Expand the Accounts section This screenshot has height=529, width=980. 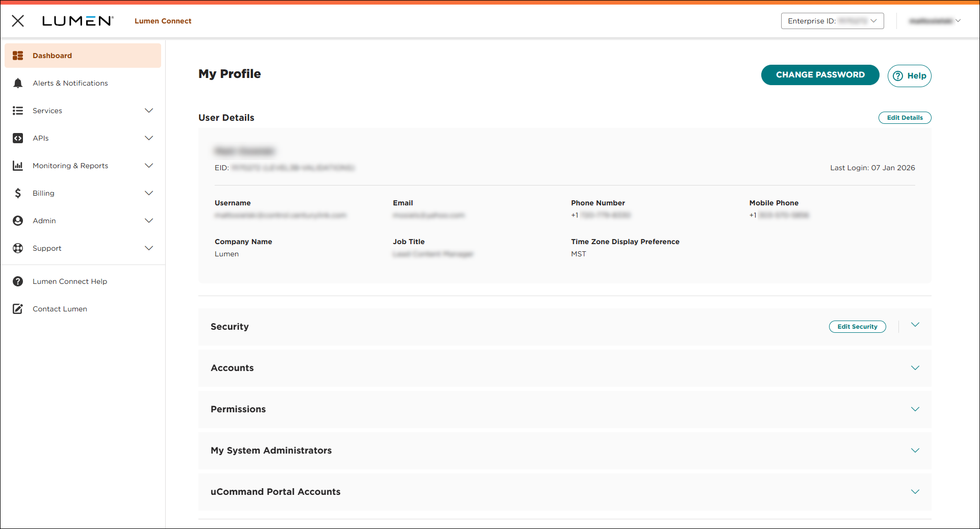coord(915,368)
